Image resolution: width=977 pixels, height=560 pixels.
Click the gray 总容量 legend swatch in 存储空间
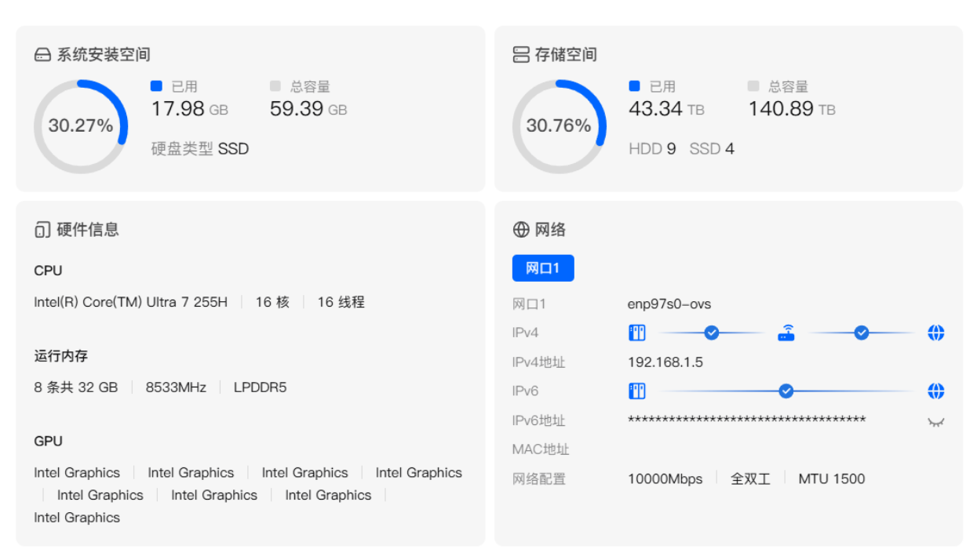click(753, 86)
